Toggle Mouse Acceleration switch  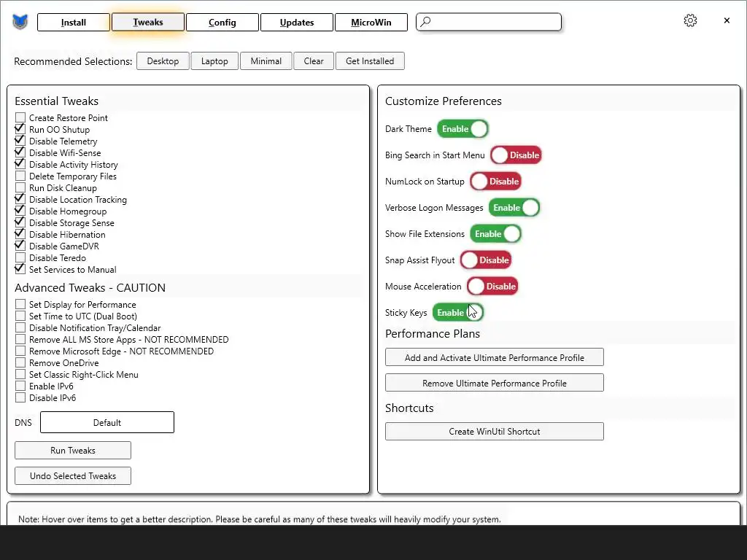(x=492, y=286)
